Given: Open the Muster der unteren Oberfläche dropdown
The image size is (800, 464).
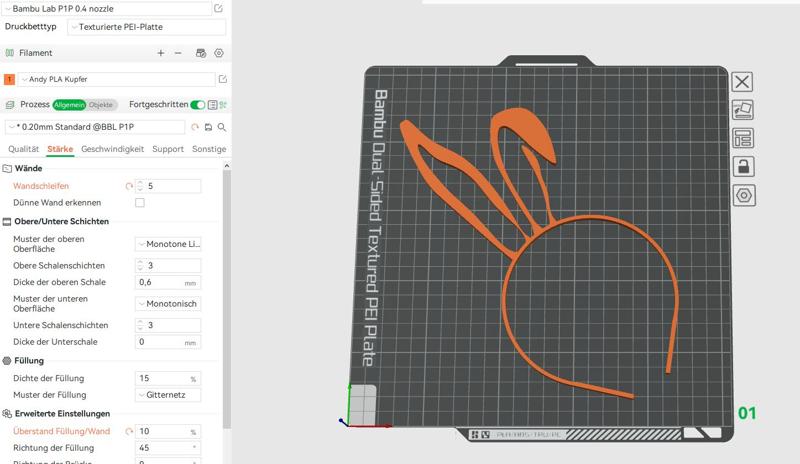Looking at the screenshot, I should 168,304.
